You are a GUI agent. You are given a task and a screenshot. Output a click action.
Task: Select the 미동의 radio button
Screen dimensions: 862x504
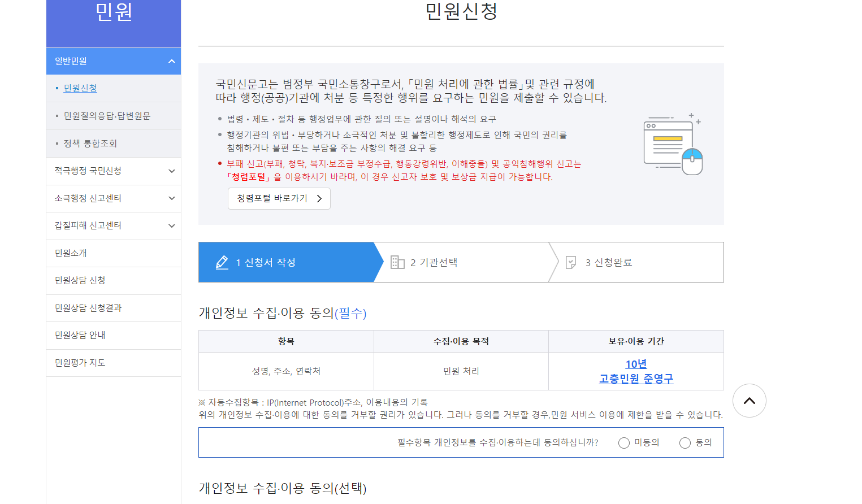tap(624, 443)
